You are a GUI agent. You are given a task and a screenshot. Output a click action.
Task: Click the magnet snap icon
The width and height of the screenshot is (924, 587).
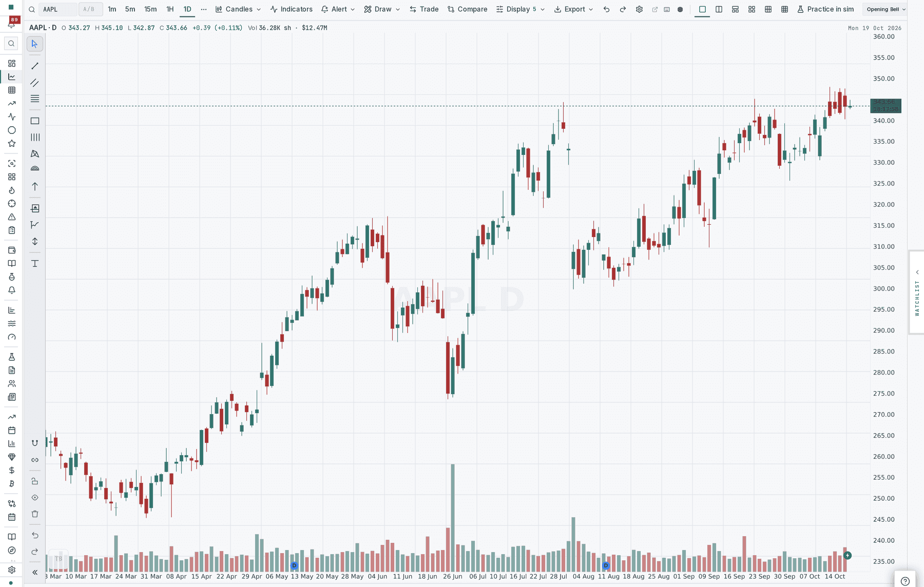coord(35,443)
